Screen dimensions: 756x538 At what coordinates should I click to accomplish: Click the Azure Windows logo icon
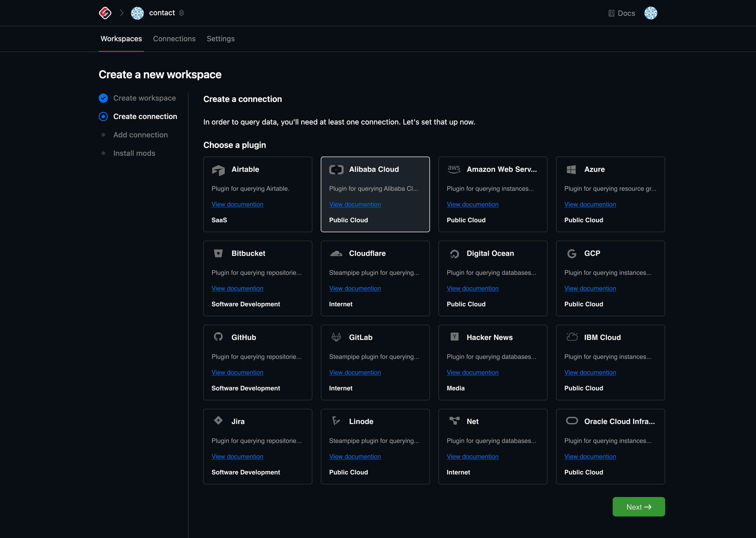[571, 170]
